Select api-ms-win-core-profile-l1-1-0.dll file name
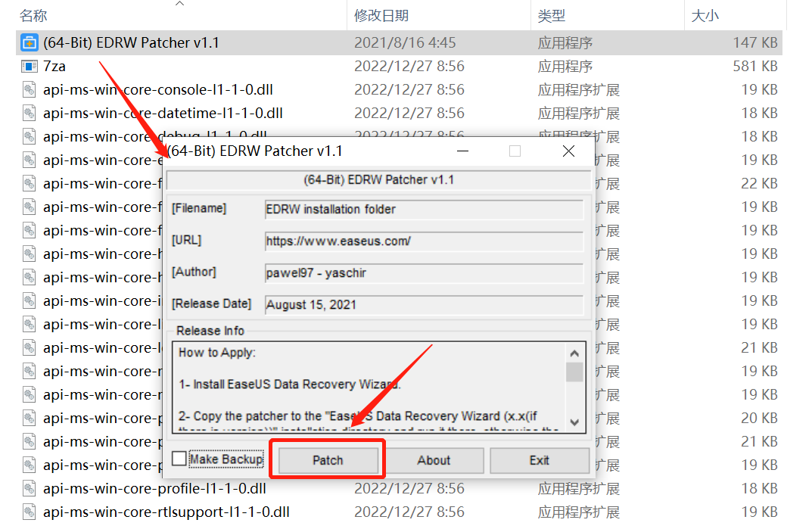 coord(154,488)
